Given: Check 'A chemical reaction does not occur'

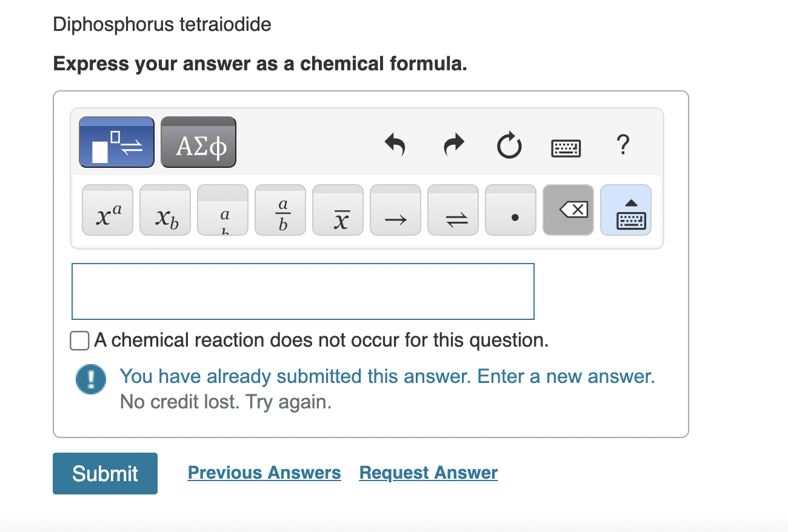Looking at the screenshot, I should (x=79, y=341).
